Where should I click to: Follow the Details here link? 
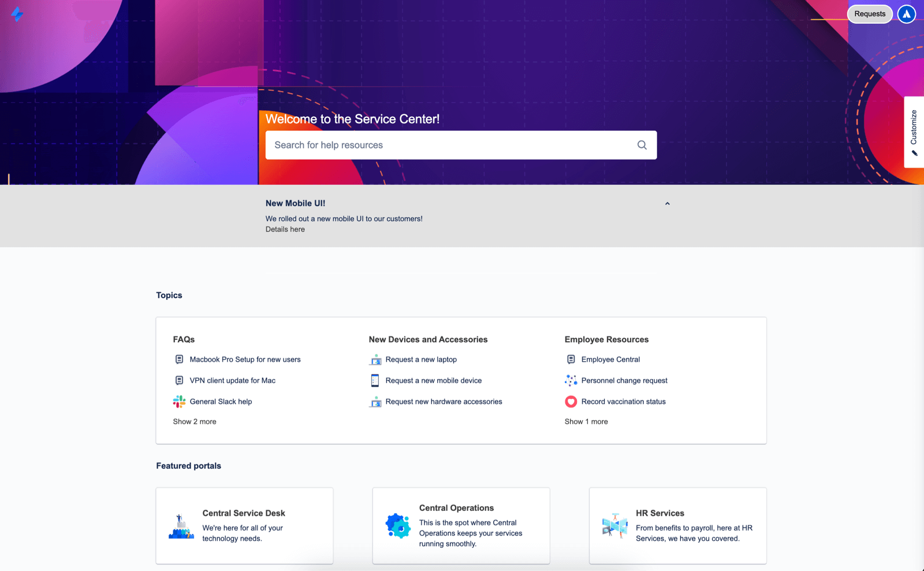285,229
